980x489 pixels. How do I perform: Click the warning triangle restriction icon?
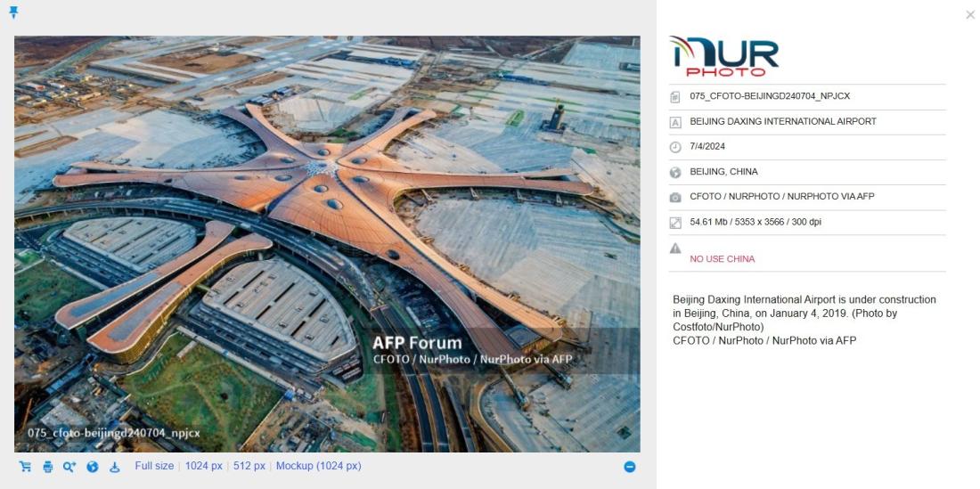675,249
